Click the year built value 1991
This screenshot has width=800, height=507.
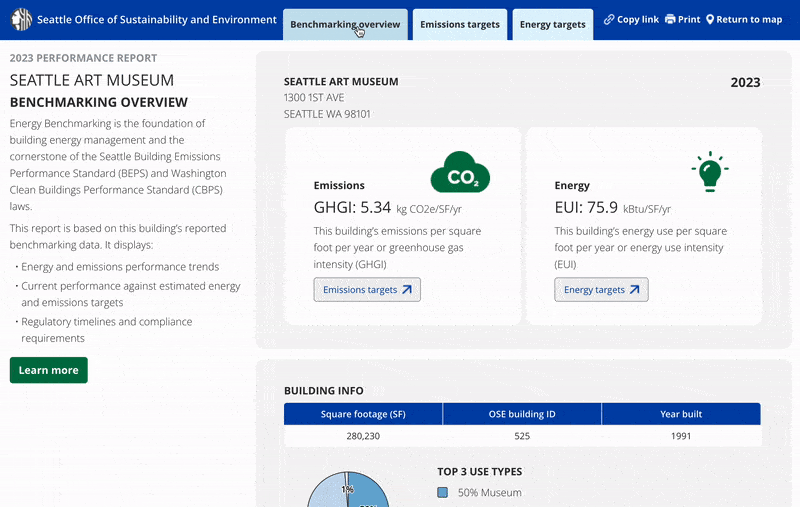tap(681, 436)
